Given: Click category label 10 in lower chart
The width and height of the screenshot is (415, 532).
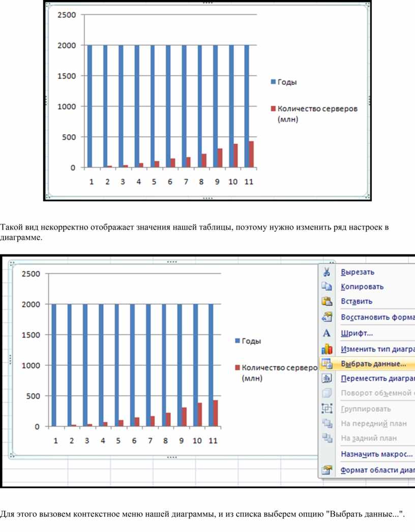Looking at the screenshot, I should pos(197,441).
